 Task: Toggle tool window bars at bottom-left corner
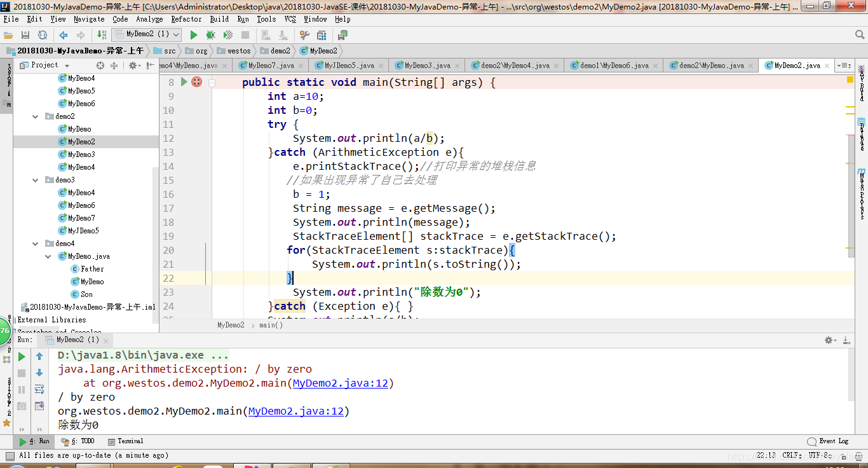pyautogui.click(x=9, y=455)
